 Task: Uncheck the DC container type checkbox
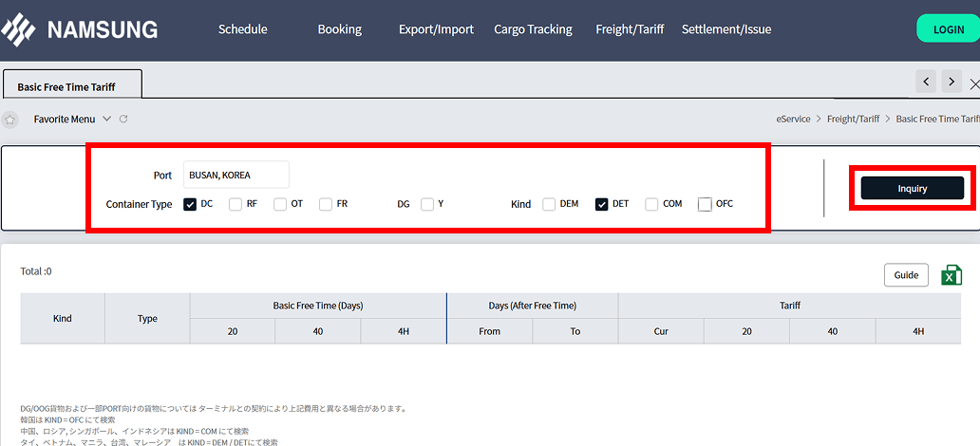tap(190, 204)
